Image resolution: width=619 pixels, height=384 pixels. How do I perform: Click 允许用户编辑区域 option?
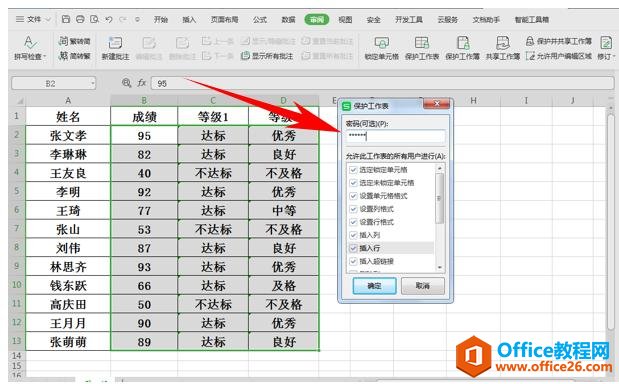pyautogui.click(x=559, y=56)
